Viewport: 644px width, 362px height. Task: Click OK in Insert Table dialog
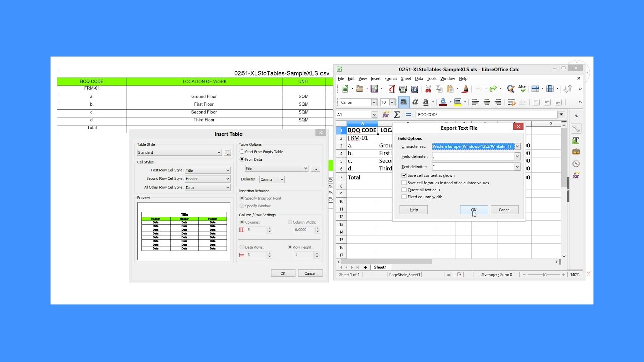pyautogui.click(x=283, y=273)
